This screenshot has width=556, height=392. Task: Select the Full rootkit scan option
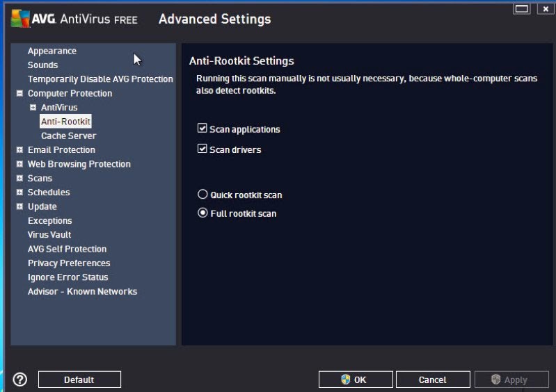[x=202, y=213]
